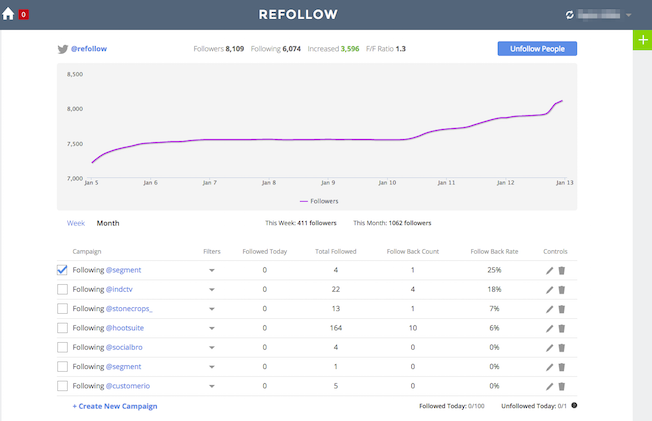Screen dimensions: 652x421
Task: Edit the @indctv campaign
Action: 549,290
